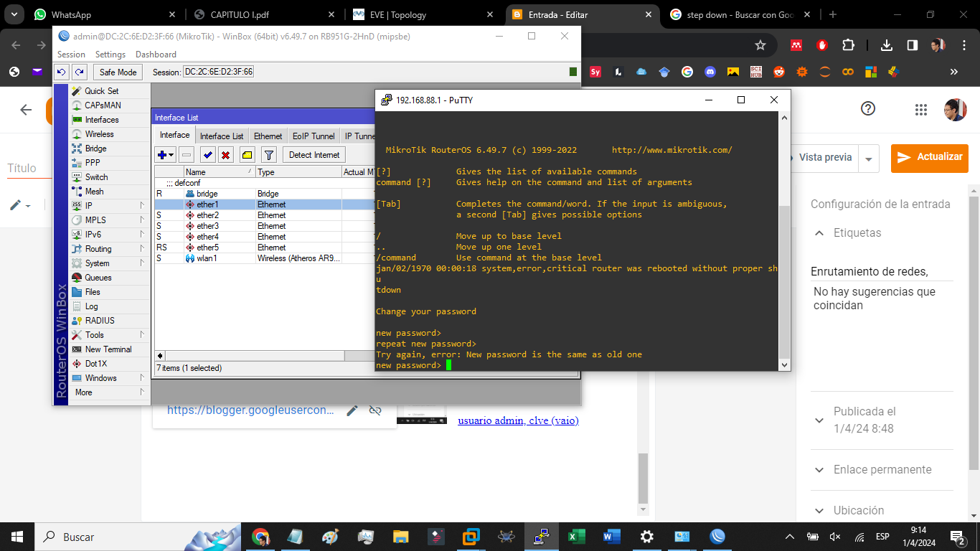Open WinBox Dashboard menu

156,55
